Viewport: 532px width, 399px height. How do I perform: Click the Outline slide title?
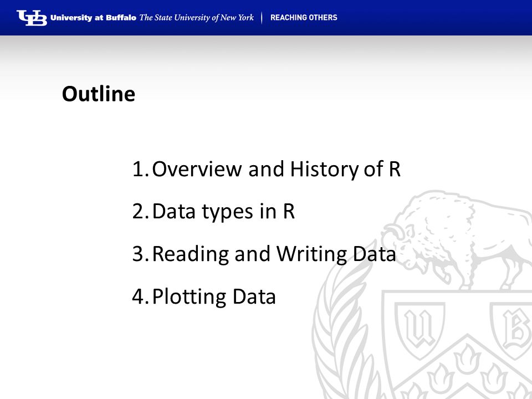[x=99, y=94]
